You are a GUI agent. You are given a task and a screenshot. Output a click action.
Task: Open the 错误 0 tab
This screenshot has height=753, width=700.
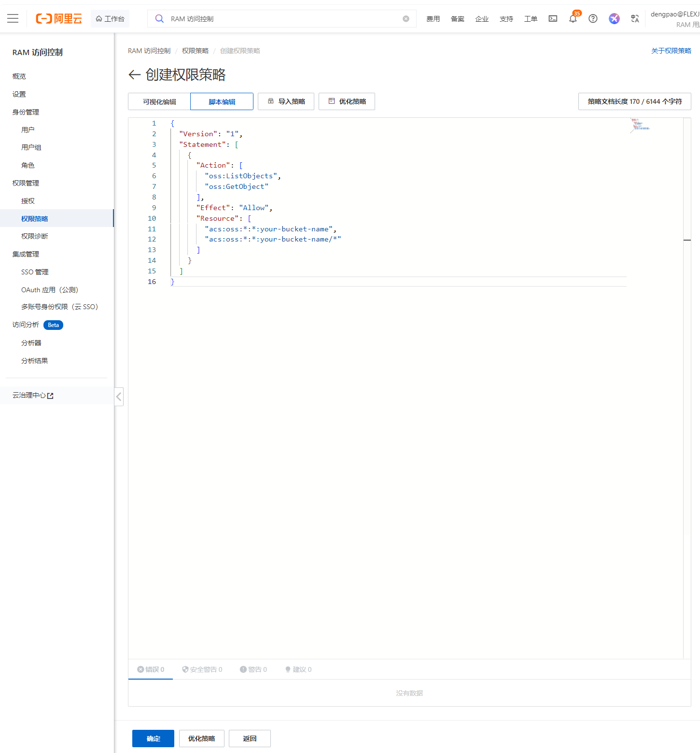(x=151, y=669)
